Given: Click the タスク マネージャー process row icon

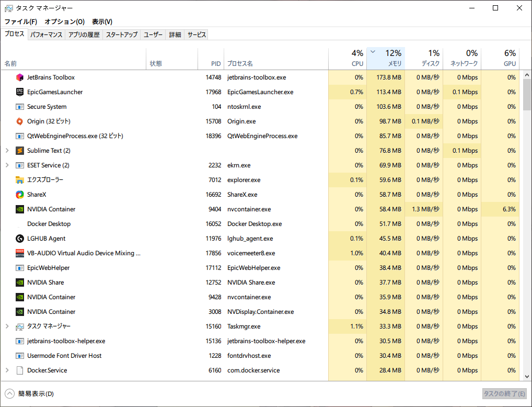Looking at the screenshot, I should pos(20,326).
